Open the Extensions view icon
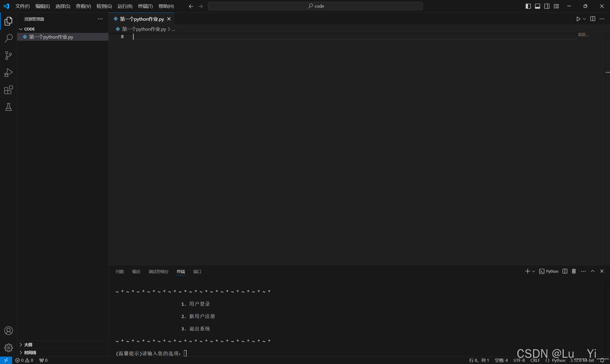The height and width of the screenshot is (364, 610). point(9,90)
